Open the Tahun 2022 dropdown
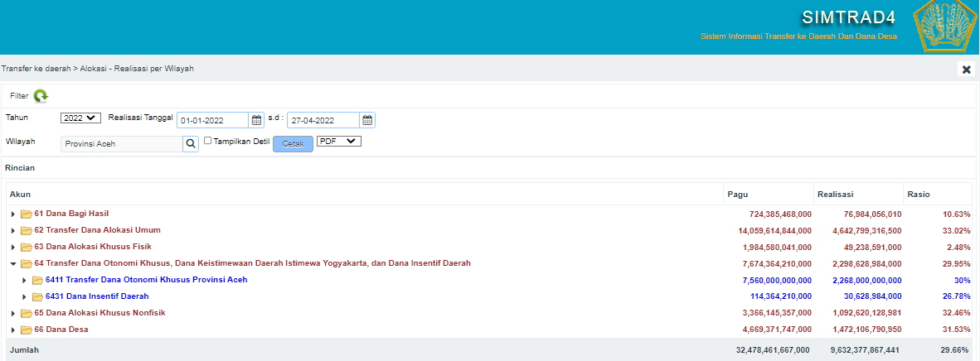980x361 pixels. [80, 118]
